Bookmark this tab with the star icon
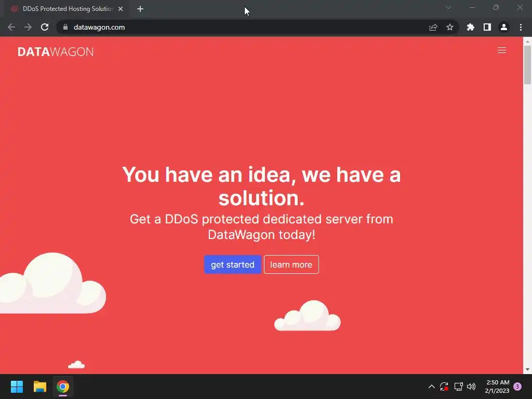Screen dimensions: 532x399 point(450,27)
